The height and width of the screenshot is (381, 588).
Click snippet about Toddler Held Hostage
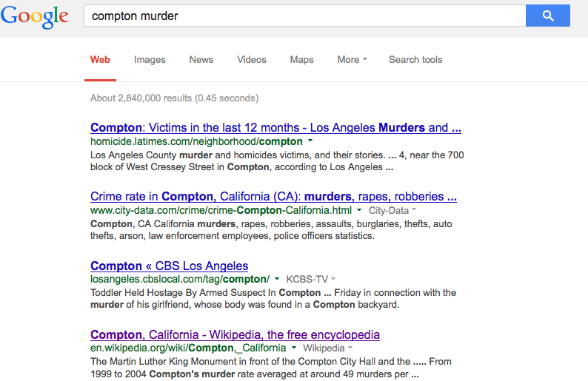tap(273, 299)
